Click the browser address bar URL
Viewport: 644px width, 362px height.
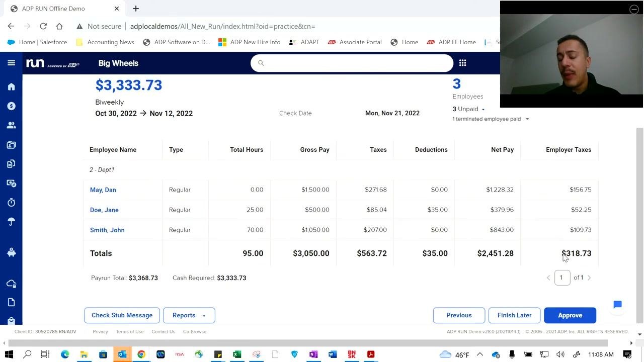(223, 26)
